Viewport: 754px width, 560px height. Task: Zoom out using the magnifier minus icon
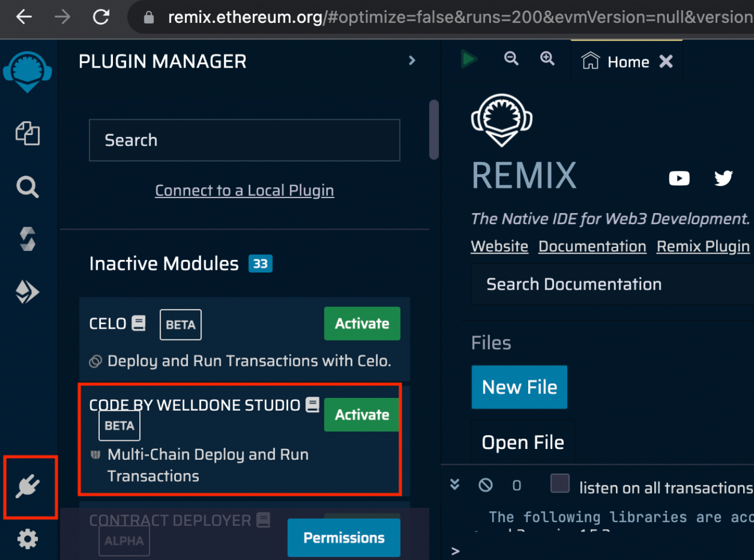(x=511, y=59)
